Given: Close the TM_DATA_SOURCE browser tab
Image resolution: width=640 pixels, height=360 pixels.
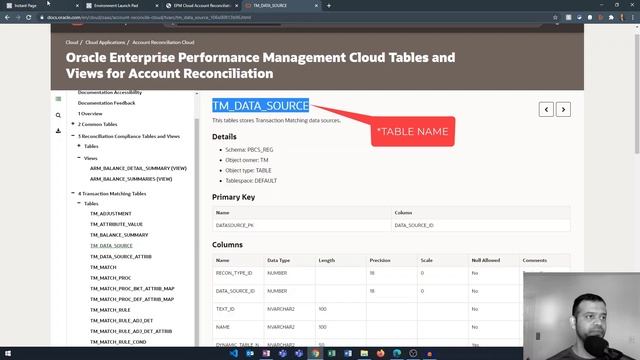Looking at the screenshot, I should click(316, 6).
